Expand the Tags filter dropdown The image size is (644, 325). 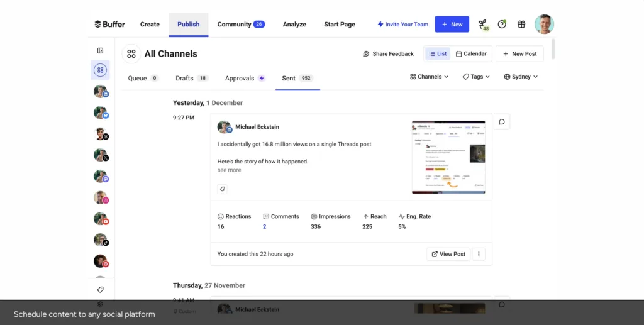pyautogui.click(x=476, y=77)
